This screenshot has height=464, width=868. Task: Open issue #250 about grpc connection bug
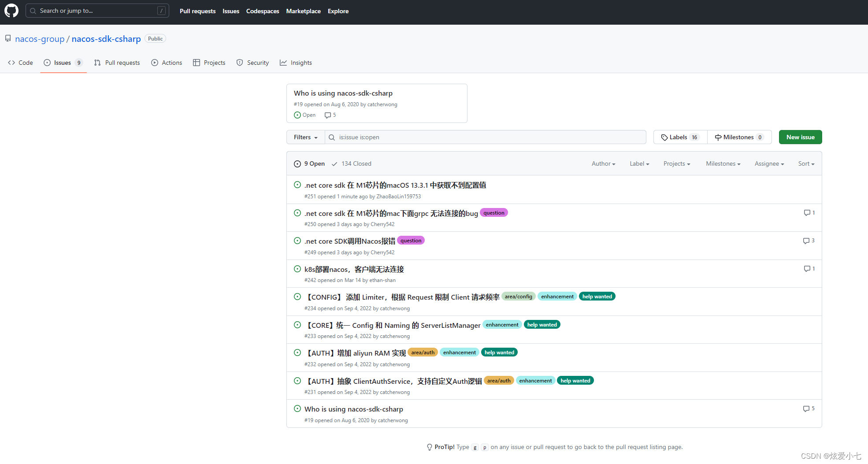[x=391, y=214]
